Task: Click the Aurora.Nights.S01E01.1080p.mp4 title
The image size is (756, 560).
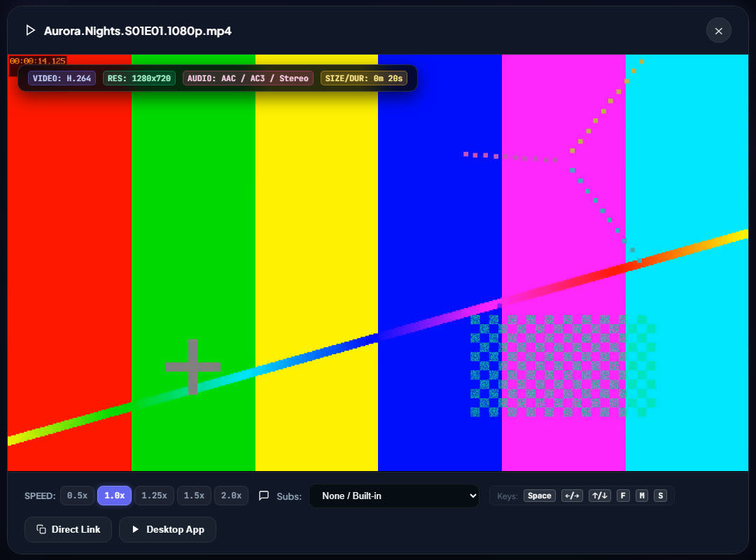Action: (x=137, y=31)
